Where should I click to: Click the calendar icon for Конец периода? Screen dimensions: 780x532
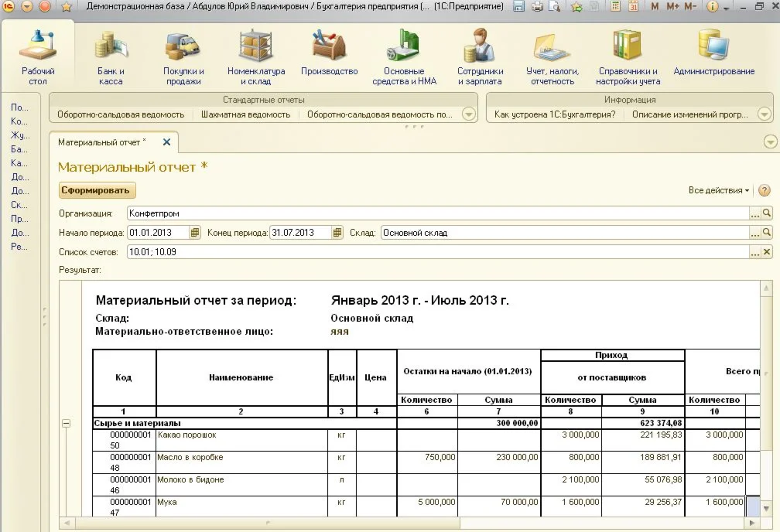[337, 233]
